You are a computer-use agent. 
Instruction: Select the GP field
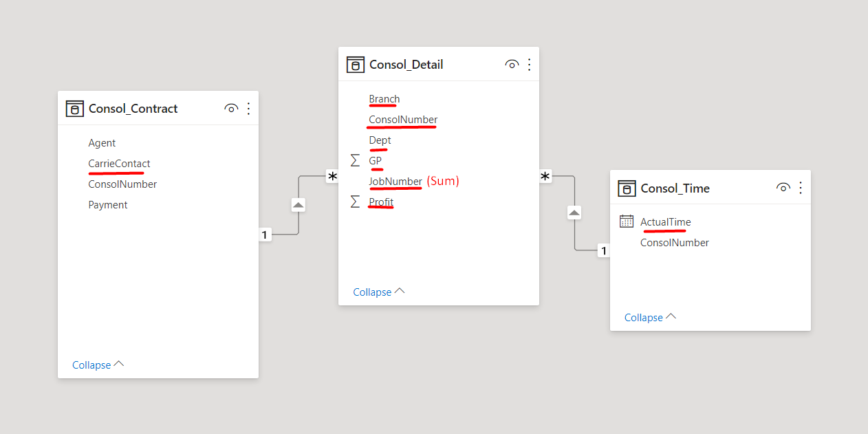pyautogui.click(x=375, y=161)
